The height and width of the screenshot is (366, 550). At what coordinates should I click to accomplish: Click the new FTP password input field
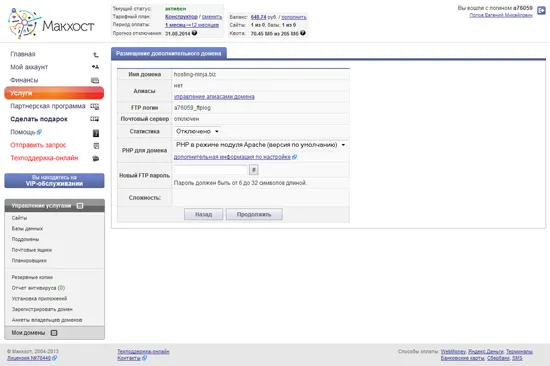(x=211, y=170)
